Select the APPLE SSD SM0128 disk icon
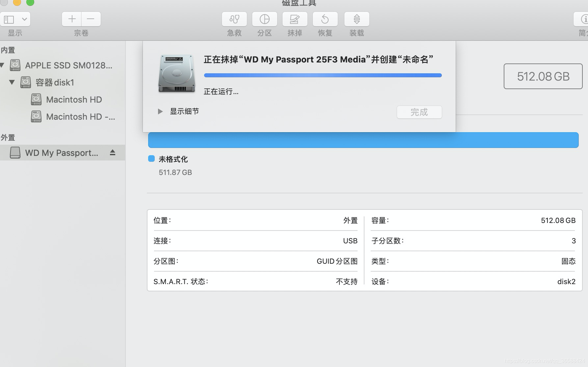This screenshot has width=588, height=367. 15,65
